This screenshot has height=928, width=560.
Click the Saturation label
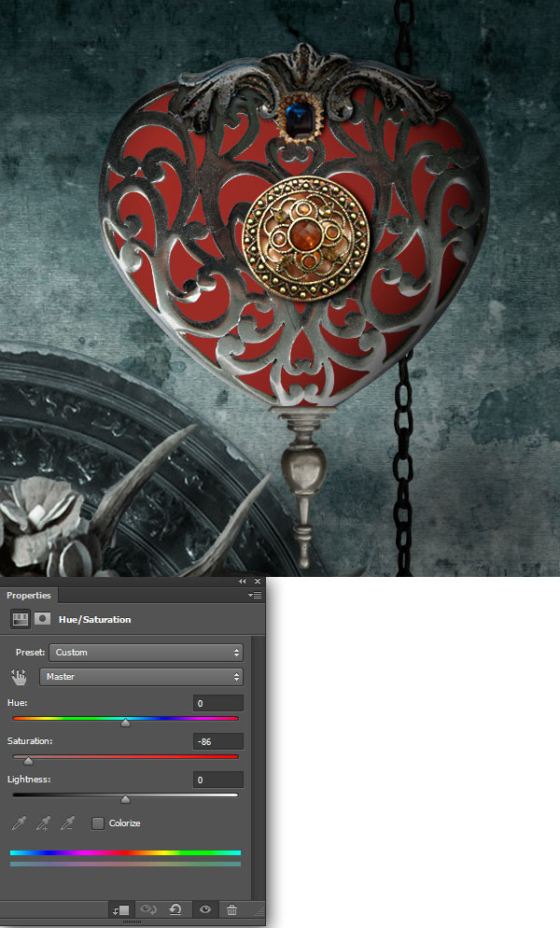(x=30, y=741)
